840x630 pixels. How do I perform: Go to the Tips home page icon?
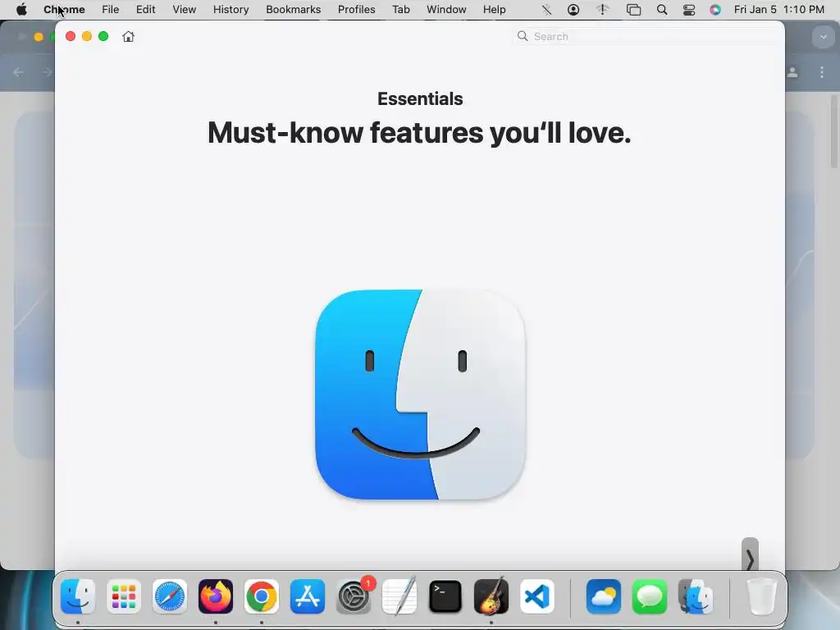click(128, 36)
